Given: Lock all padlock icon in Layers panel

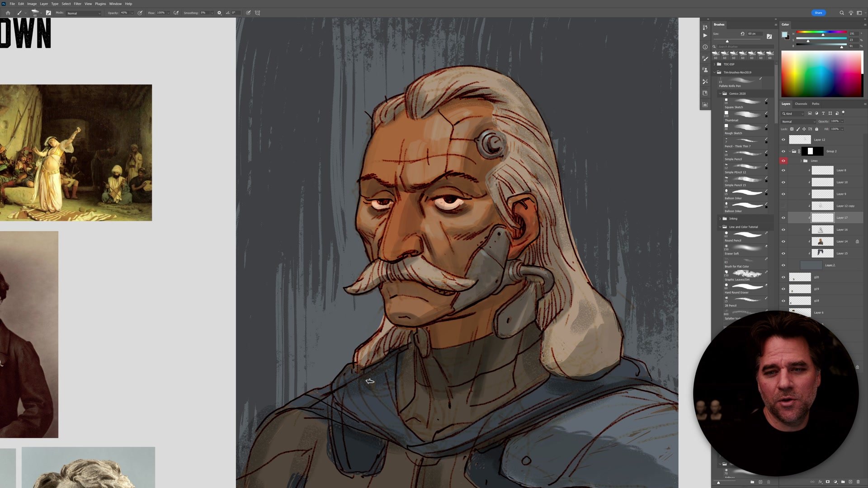Looking at the screenshot, I should [x=816, y=129].
